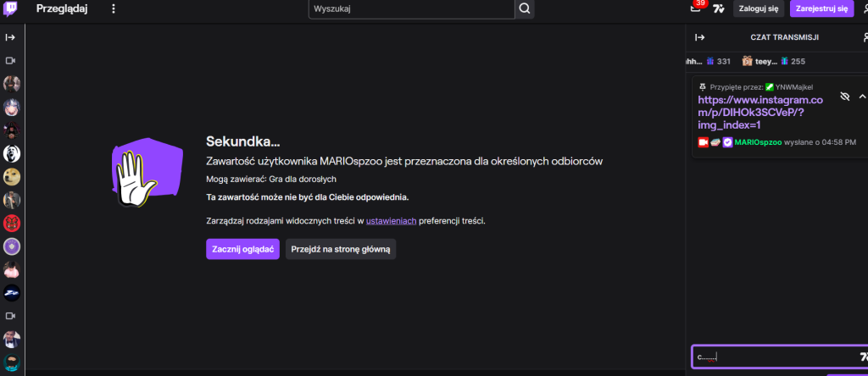
Task: Click the CZAT TRANSMISJI header
Action: pos(784,37)
